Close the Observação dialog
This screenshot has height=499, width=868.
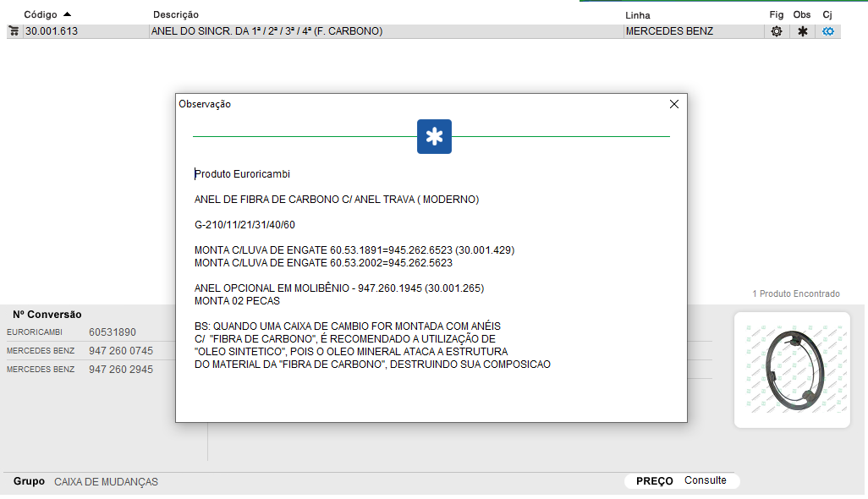674,104
